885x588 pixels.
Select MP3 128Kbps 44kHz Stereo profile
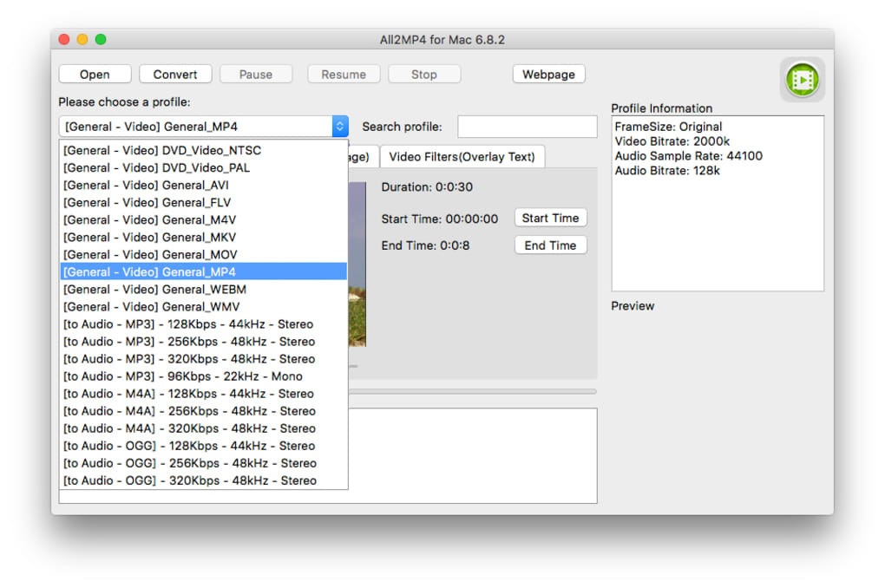(203, 323)
